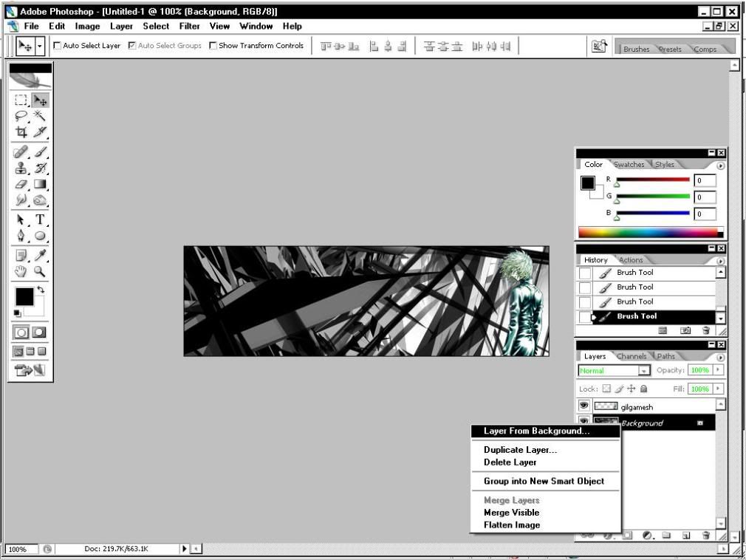Switch to the Swatches tab
Image resolution: width=746 pixels, height=560 pixels.
pyautogui.click(x=629, y=164)
